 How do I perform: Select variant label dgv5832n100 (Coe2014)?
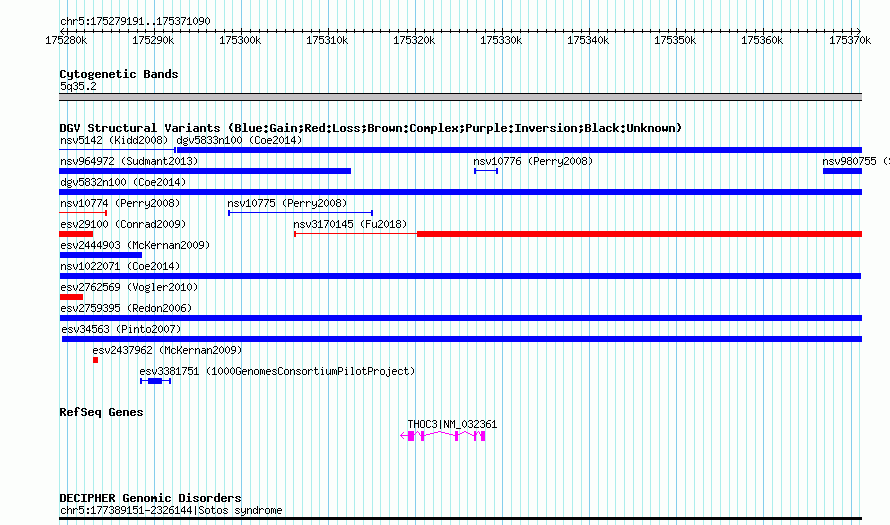(x=123, y=182)
